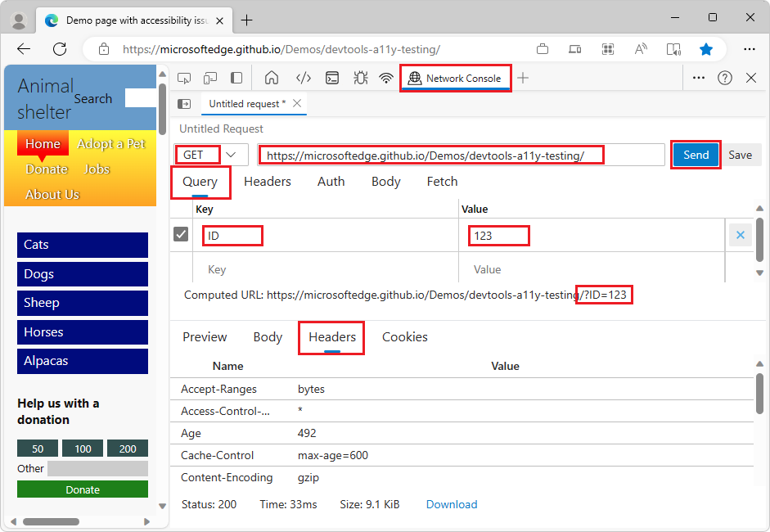Open Network Console help with the question mark icon
The image size is (770, 532).
click(725, 77)
